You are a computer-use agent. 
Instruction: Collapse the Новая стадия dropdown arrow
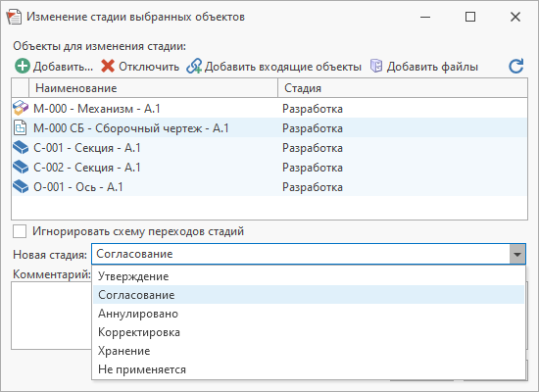[x=517, y=254]
